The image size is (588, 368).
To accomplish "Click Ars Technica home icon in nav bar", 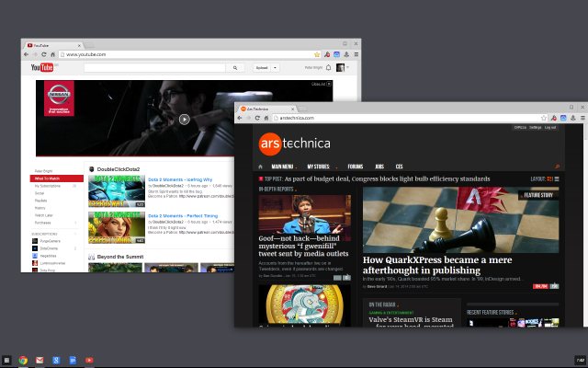I will [261, 167].
